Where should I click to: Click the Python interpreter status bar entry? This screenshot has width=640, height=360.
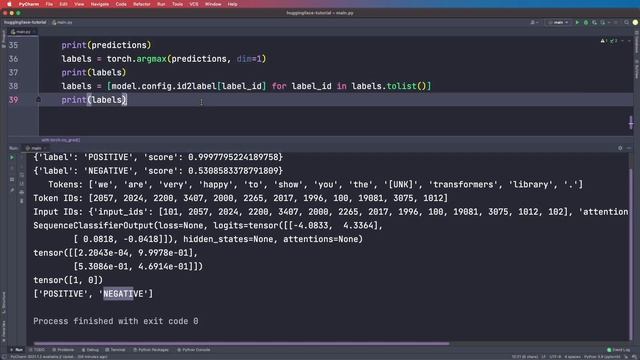click(x=602, y=357)
